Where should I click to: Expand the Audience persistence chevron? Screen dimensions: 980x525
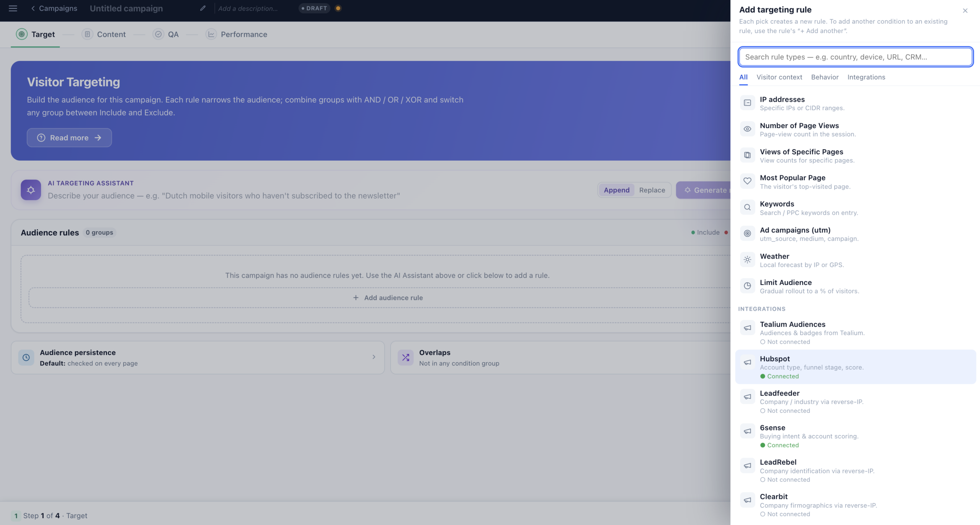tap(374, 357)
